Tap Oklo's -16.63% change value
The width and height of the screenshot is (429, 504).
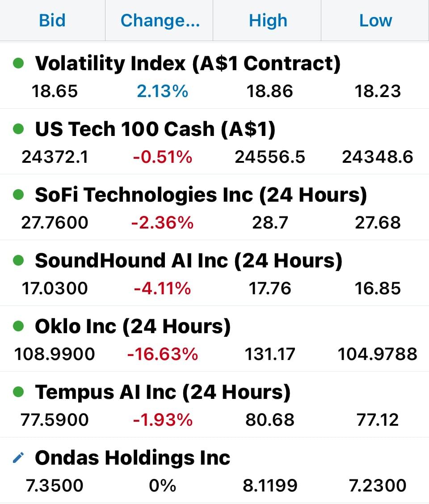[x=163, y=354]
